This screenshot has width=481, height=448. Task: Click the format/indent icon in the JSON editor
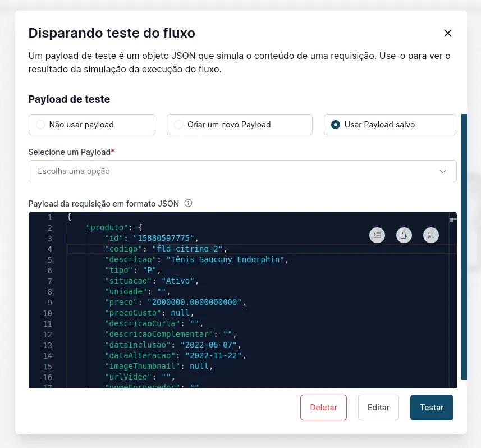(x=377, y=235)
